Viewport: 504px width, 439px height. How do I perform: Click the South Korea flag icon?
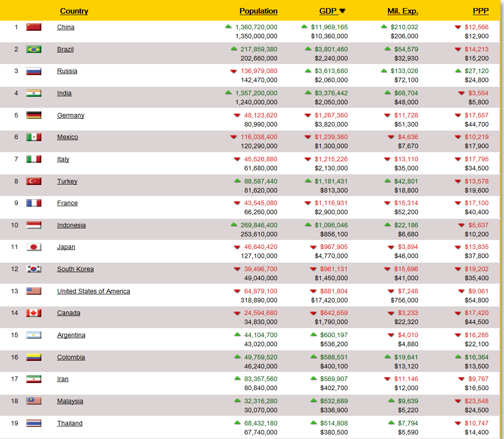(34, 269)
